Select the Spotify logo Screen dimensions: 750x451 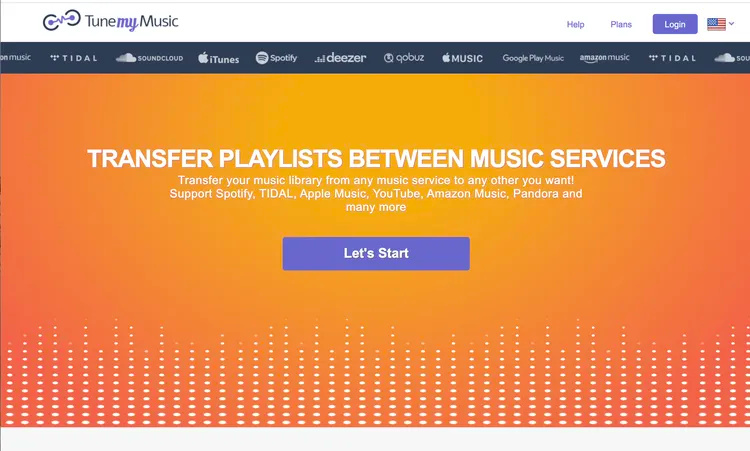pyautogui.click(x=276, y=58)
